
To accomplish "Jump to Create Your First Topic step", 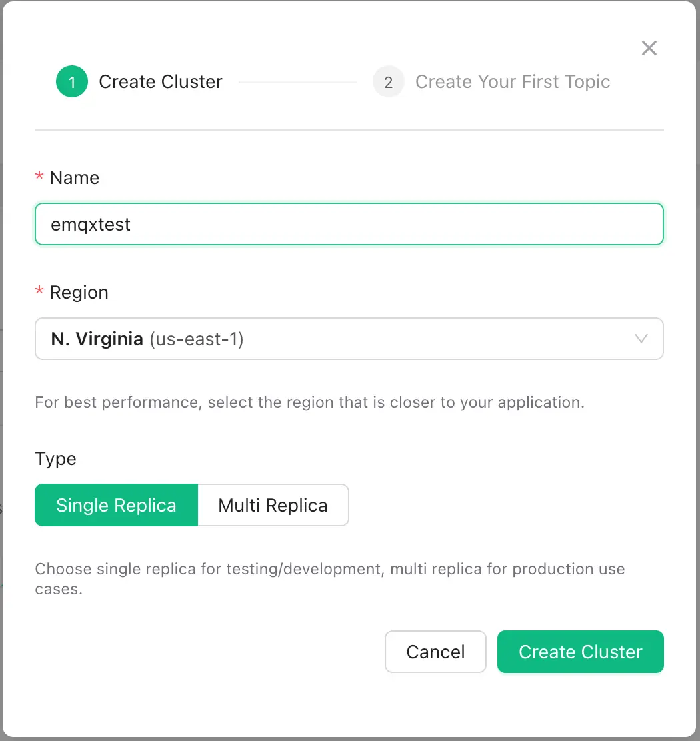I will click(x=513, y=81).
